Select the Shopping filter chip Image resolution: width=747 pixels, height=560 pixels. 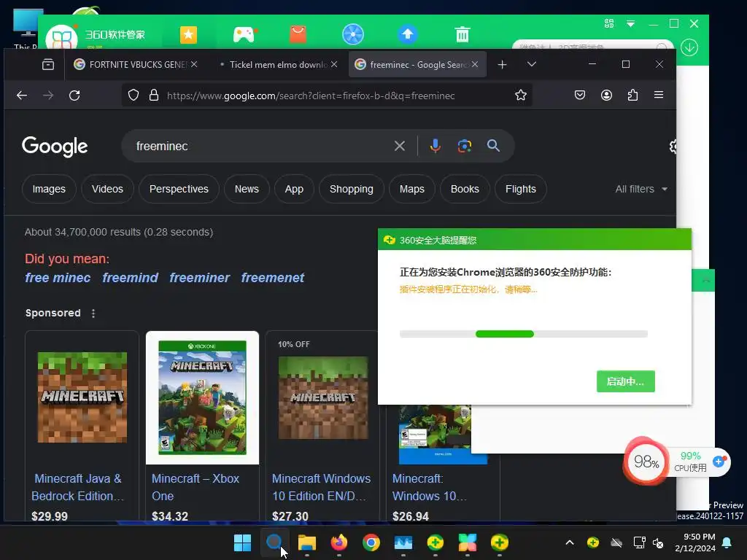352,189
